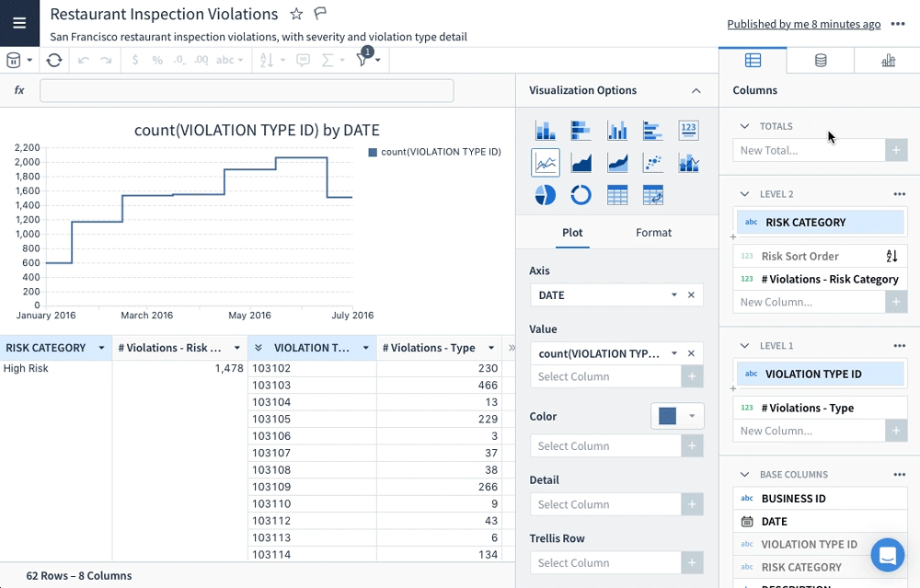
Task: Apply percent number format
Action: click(157, 60)
